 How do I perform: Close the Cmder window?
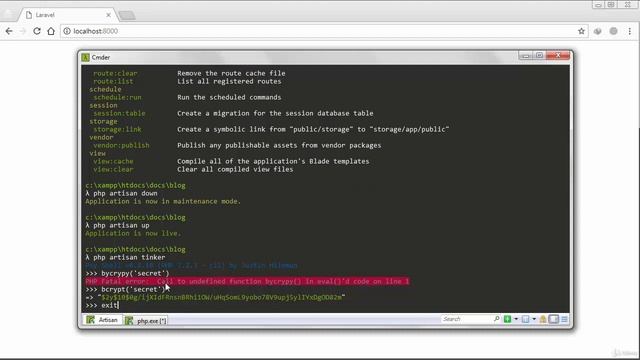tap(558, 56)
